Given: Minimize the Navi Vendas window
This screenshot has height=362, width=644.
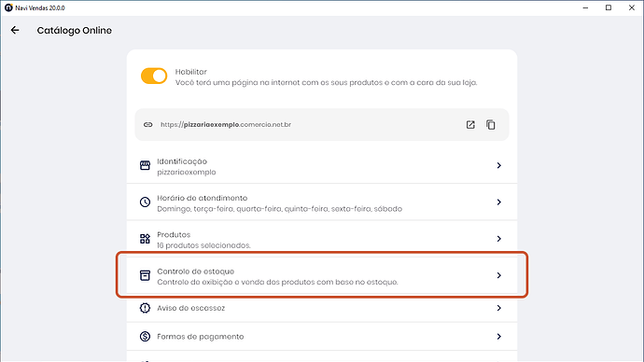Looking at the screenshot, I should pos(586,7).
